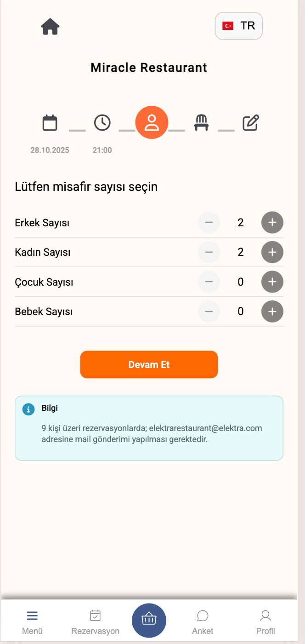Click the clock icon for time selection

point(102,122)
